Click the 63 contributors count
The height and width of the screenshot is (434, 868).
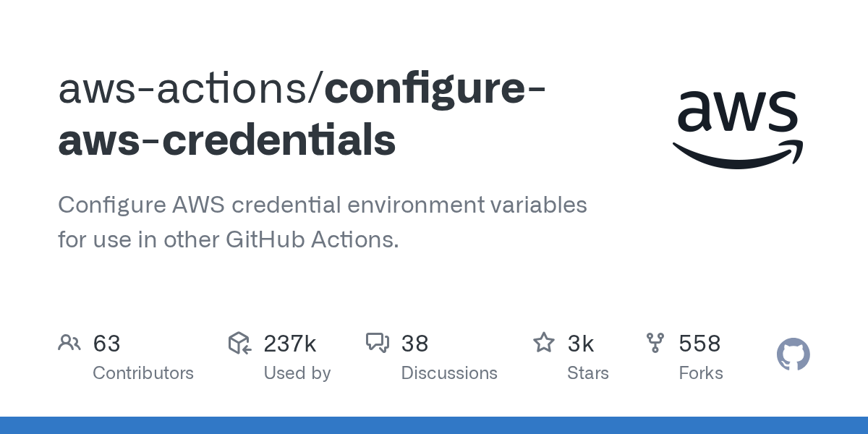[106, 344]
